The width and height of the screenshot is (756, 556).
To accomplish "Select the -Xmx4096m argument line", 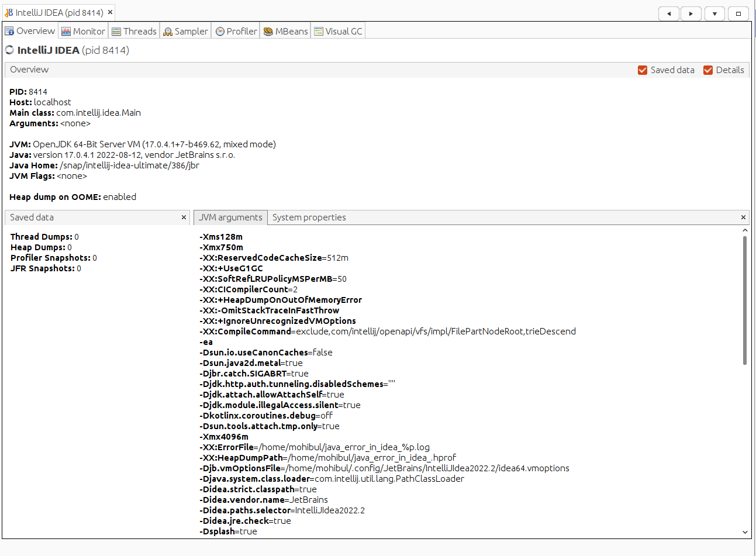I will [224, 437].
